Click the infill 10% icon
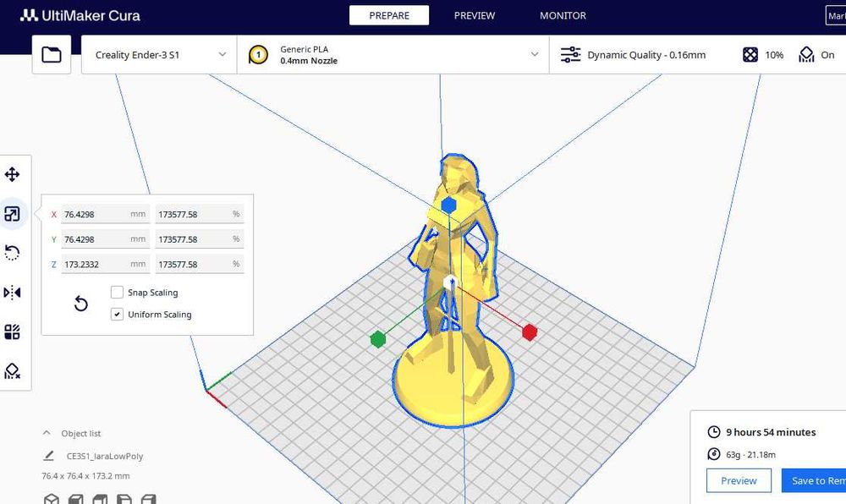This screenshot has width=846, height=504. (750, 54)
